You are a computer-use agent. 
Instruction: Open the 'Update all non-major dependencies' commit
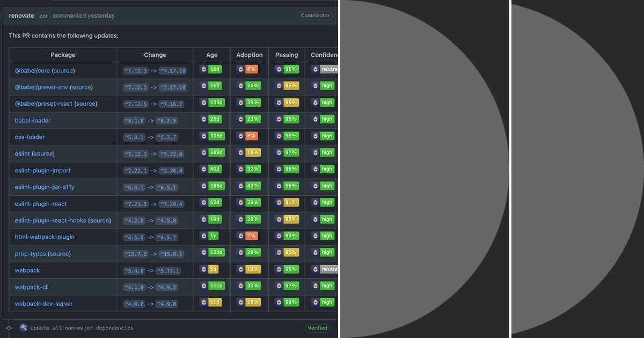pos(82,328)
